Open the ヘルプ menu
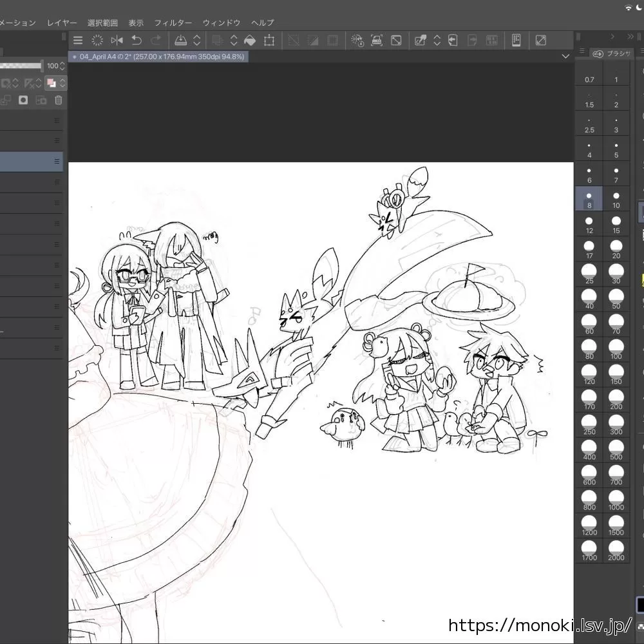Screen dimensions: 644x644 pos(262,23)
